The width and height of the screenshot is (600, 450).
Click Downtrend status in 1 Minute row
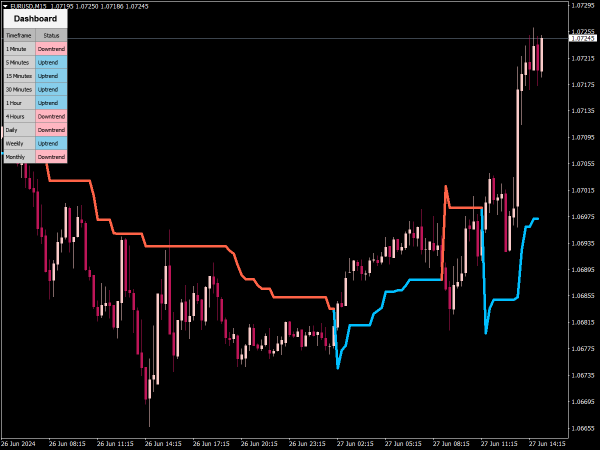[x=51, y=49]
